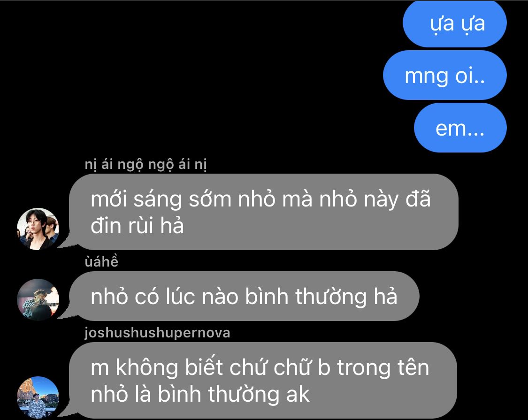The width and height of the screenshot is (528, 420).
Task: Tap ùáhề's round avatar photo
Action: (x=38, y=299)
